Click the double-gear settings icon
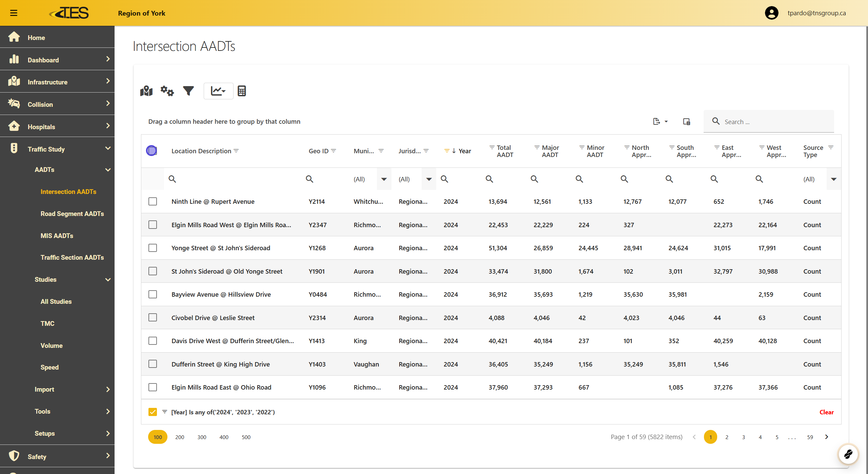 pyautogui.click(x=167, y=91)
